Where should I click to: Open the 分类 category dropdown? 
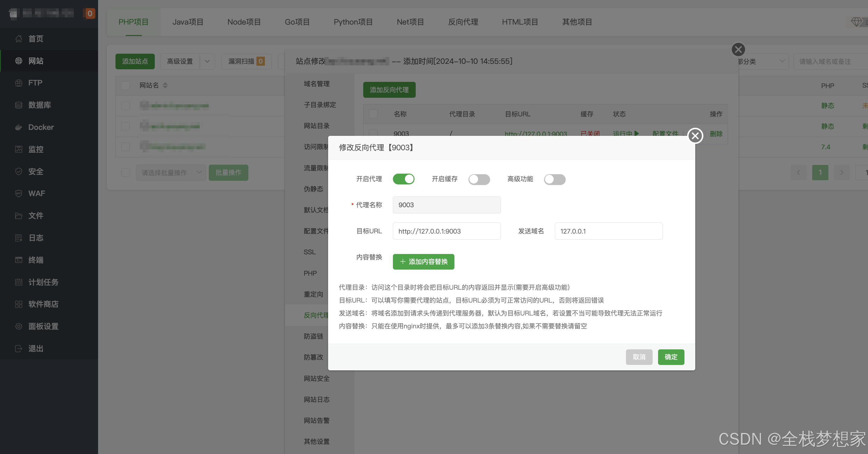[x=763, y=61]
